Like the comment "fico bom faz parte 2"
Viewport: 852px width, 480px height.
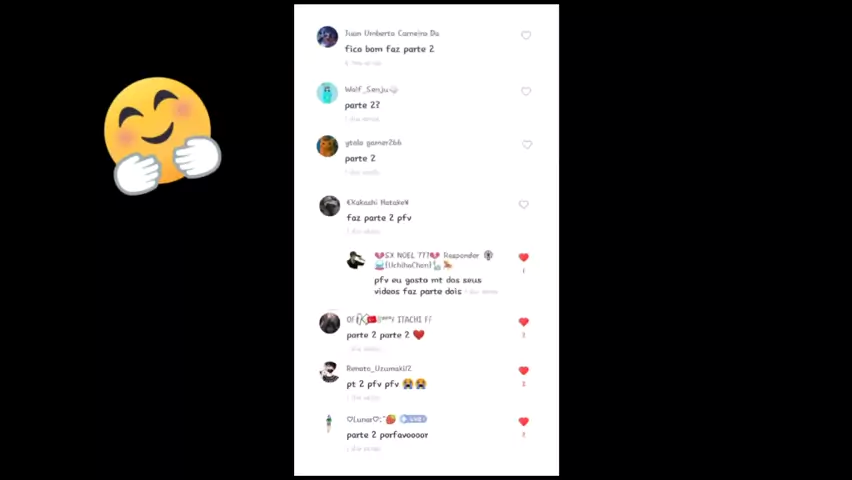point(526,35)
